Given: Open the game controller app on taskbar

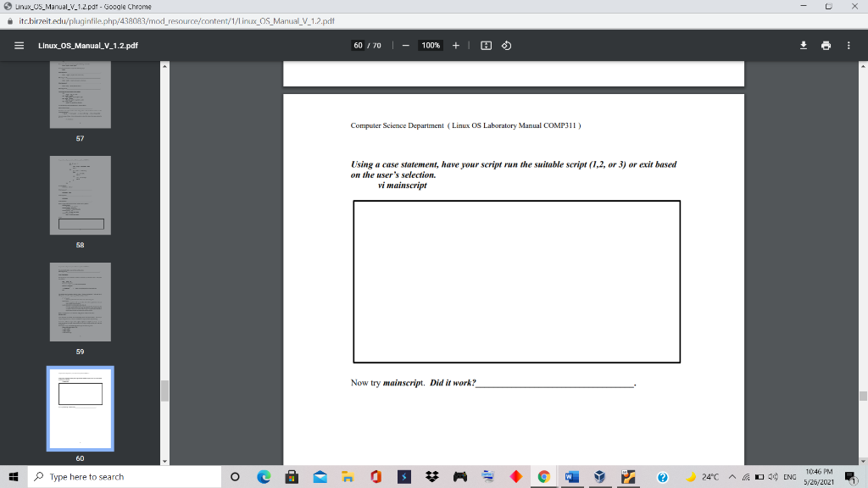Looking at the screenshot, I should tap(460, 476).
